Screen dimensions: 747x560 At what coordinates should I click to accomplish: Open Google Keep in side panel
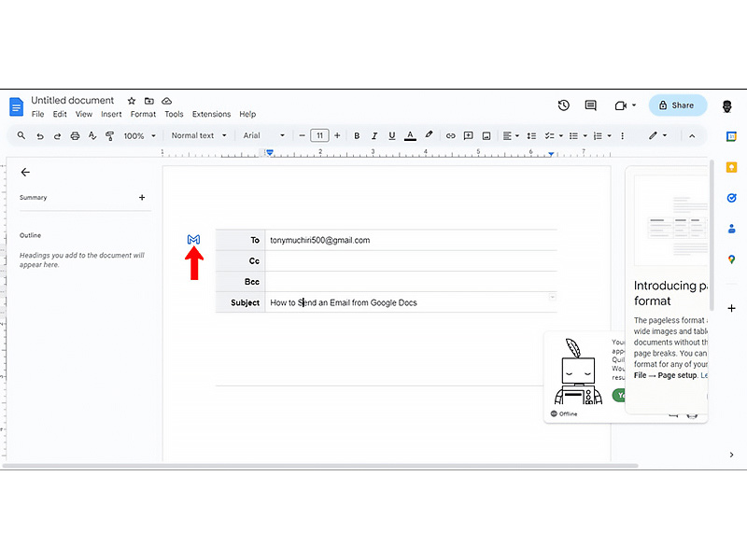tap(731, 167)
